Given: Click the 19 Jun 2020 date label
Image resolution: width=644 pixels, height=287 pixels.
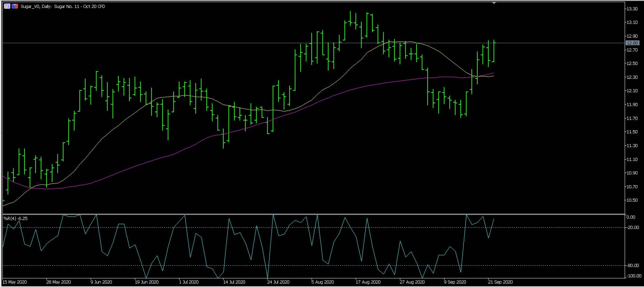Looking at the screenshot, I should click(x=147, y=282).
